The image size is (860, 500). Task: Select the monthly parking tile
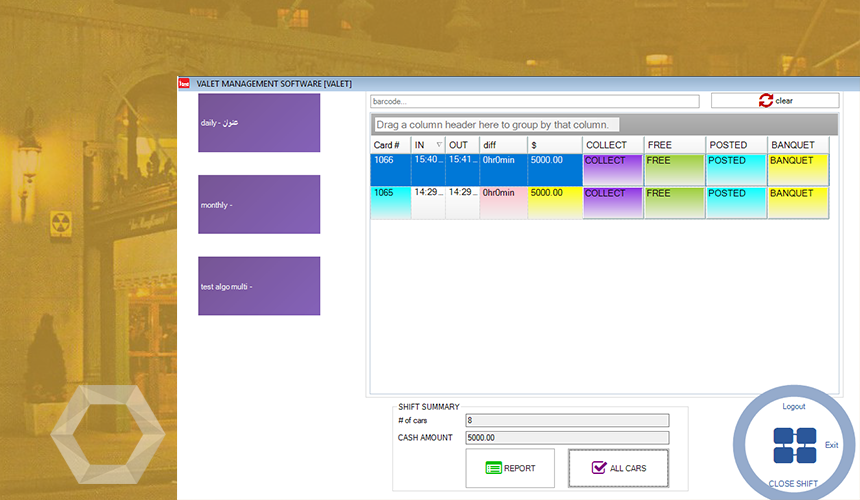(x=259, y=205)
